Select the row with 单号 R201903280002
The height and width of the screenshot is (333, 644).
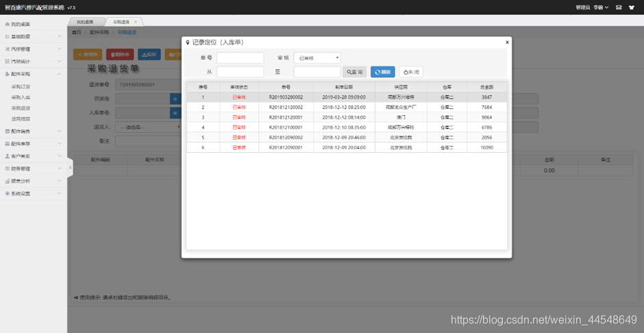point(347,97)
